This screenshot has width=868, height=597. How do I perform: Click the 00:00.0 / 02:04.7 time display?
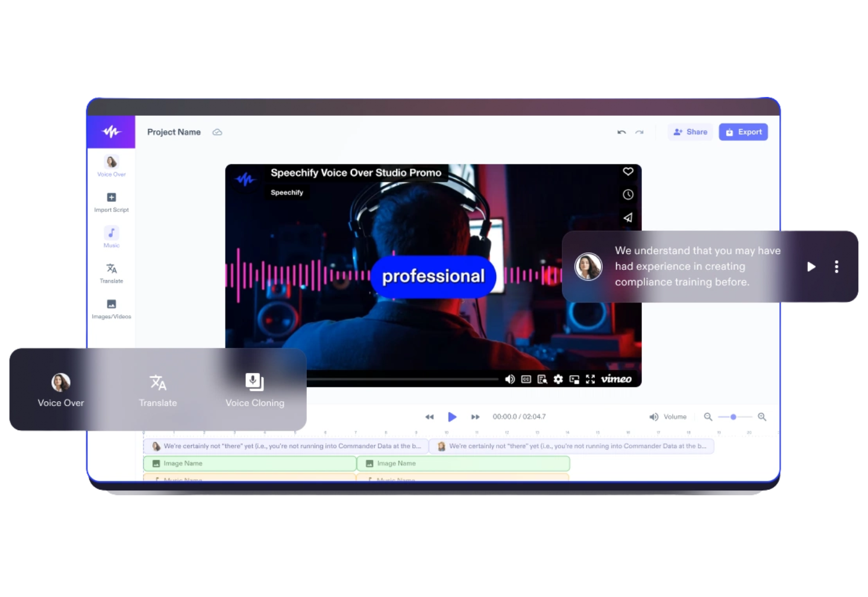[x=519, y=417]
